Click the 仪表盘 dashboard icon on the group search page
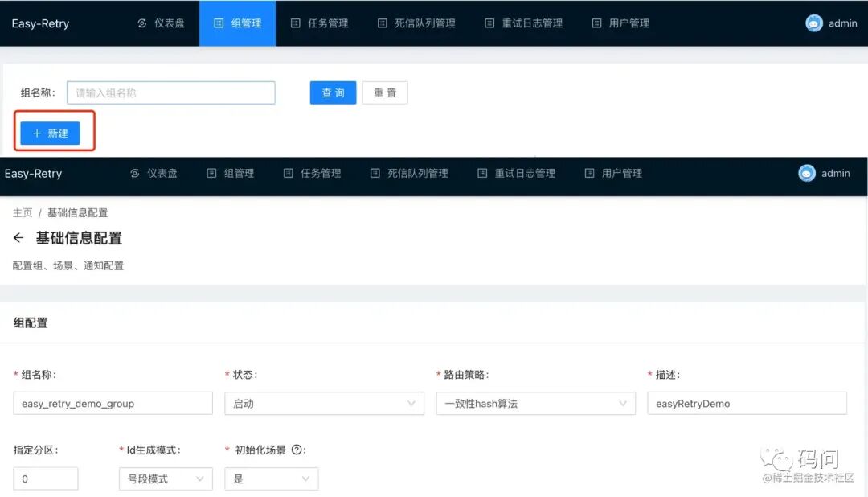 (x=142, y=23)
